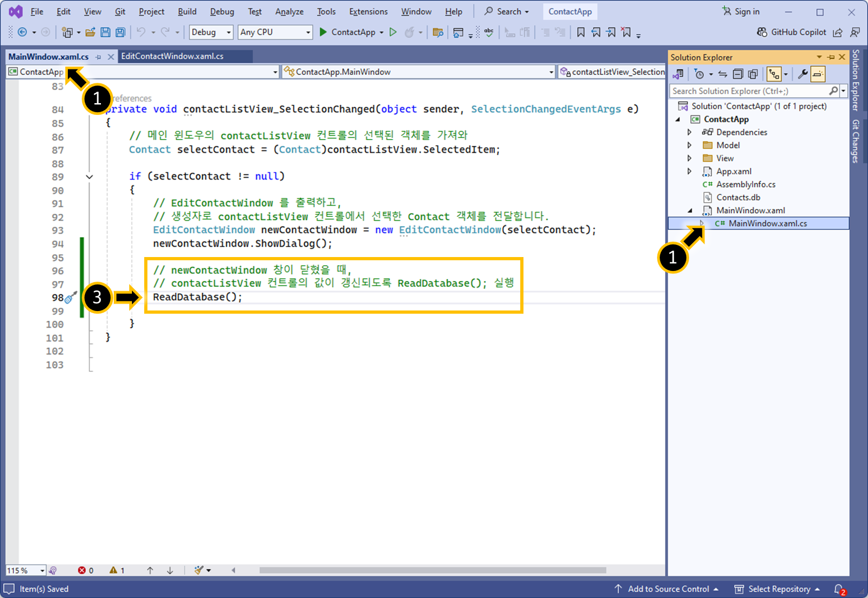
Task: Expand the App.xaml node
Action: [690, 172]
